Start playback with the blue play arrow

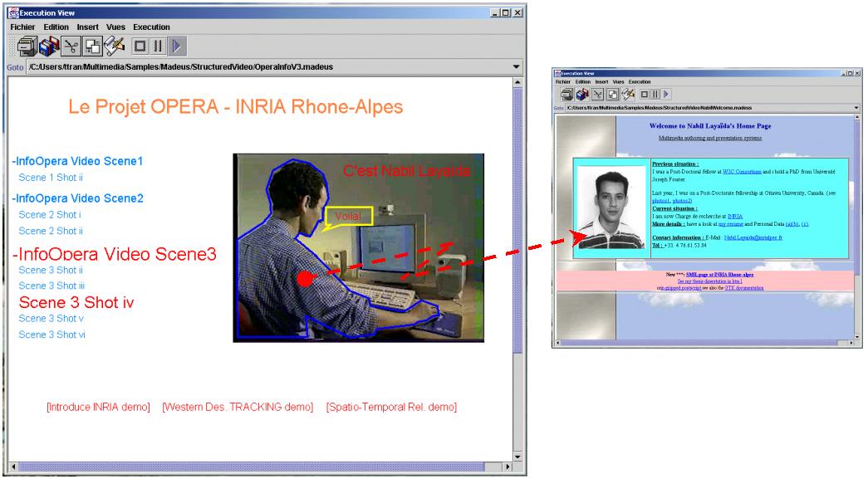click(x=177, y=46)
